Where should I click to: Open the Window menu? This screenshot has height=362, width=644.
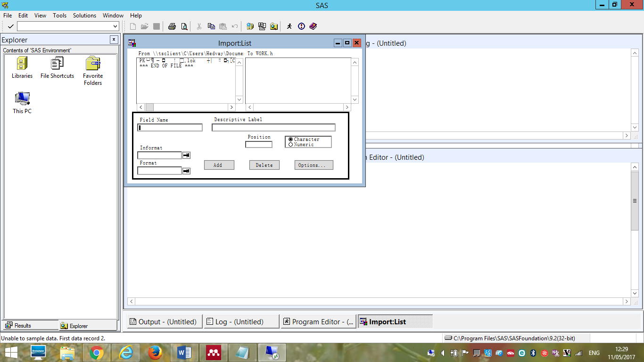click(x=113, y=16)
